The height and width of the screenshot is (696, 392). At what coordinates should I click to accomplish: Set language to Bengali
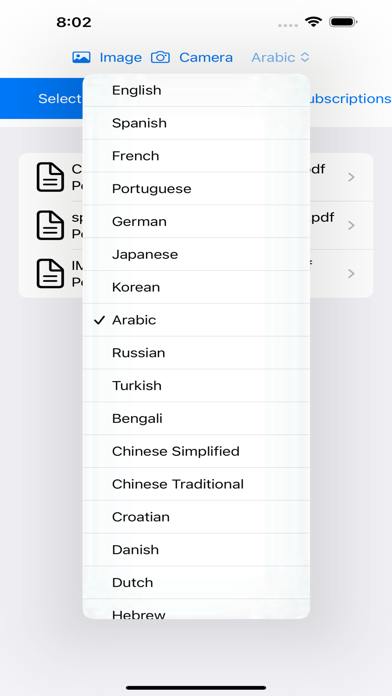point(196,419)
